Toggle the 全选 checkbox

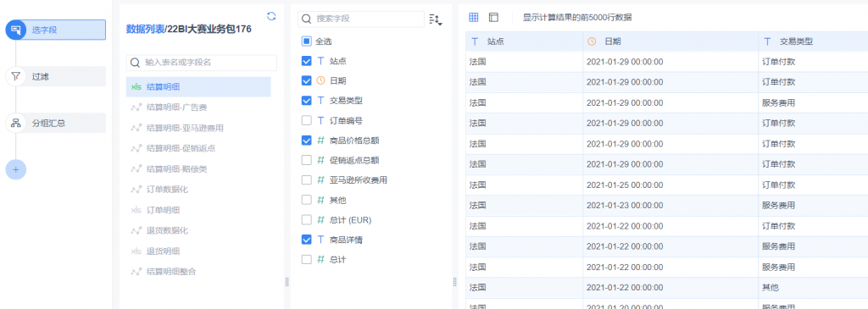click(307, 41)
